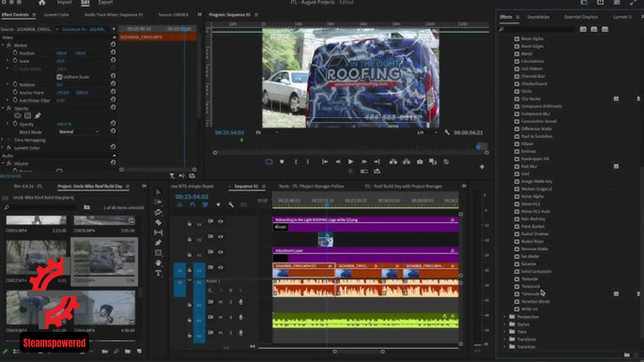Show overflow tabs in Effect Controls group

(x=200, y=15)
